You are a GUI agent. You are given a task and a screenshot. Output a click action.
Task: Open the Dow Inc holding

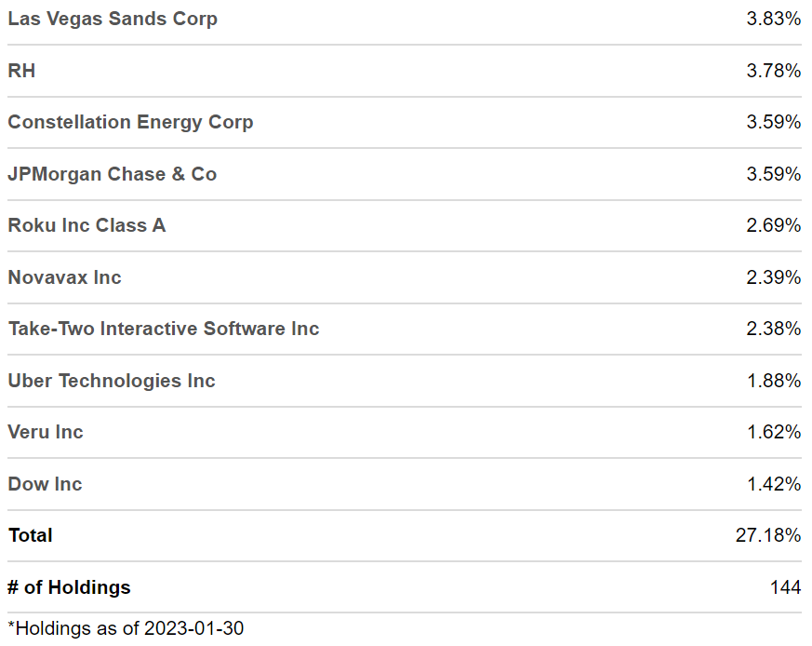coord(45,484)
